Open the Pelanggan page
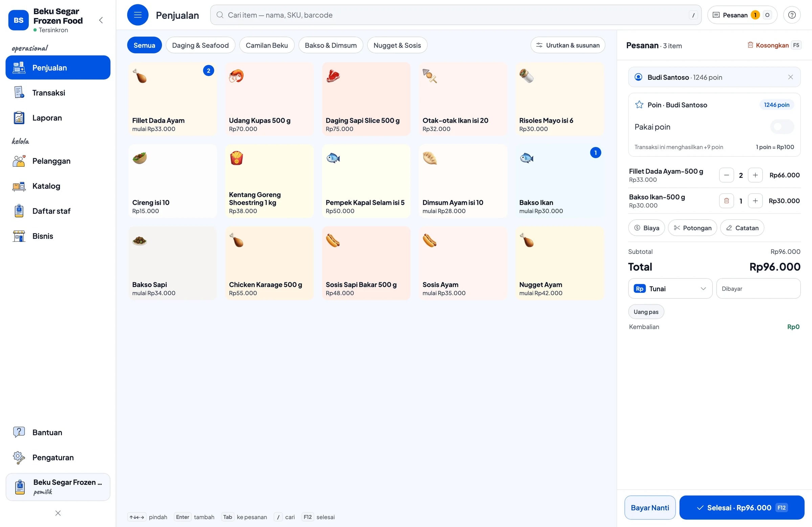 click(58, 161)
